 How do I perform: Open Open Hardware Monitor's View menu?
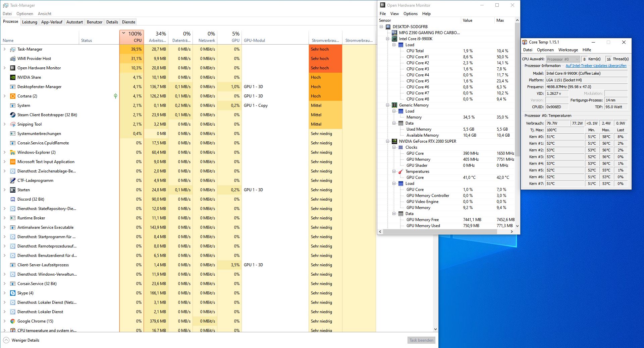tap(394, 14)
